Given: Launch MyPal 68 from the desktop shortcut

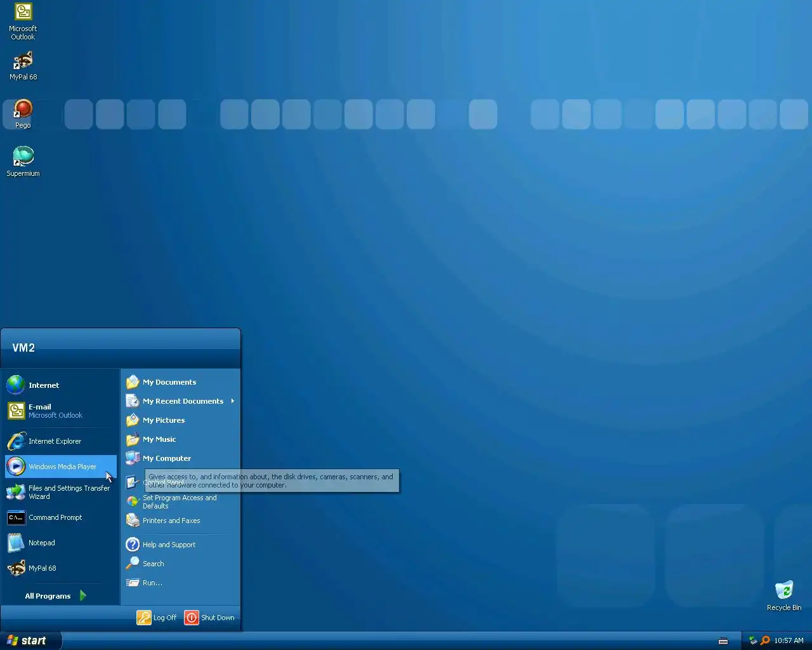Looking at the screenshot, I should click(23, 65).
